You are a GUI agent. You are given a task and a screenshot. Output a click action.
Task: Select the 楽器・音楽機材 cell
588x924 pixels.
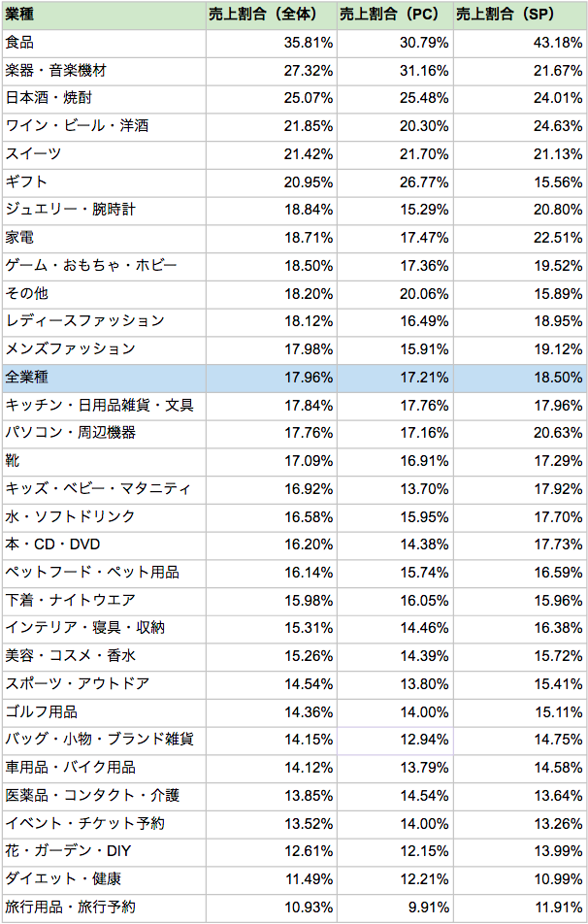[x=104, y=71]
